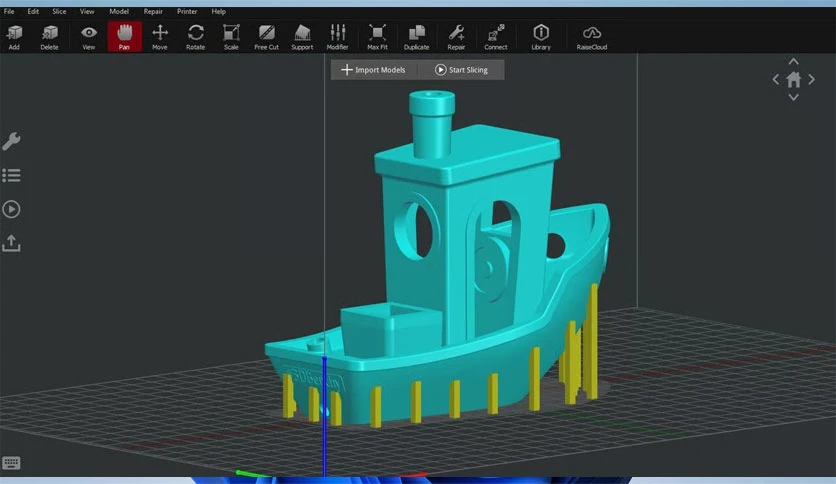This screenshot has width=836, height=484.
Task: Open the View menu in menu bar
Action: (87, 11)
